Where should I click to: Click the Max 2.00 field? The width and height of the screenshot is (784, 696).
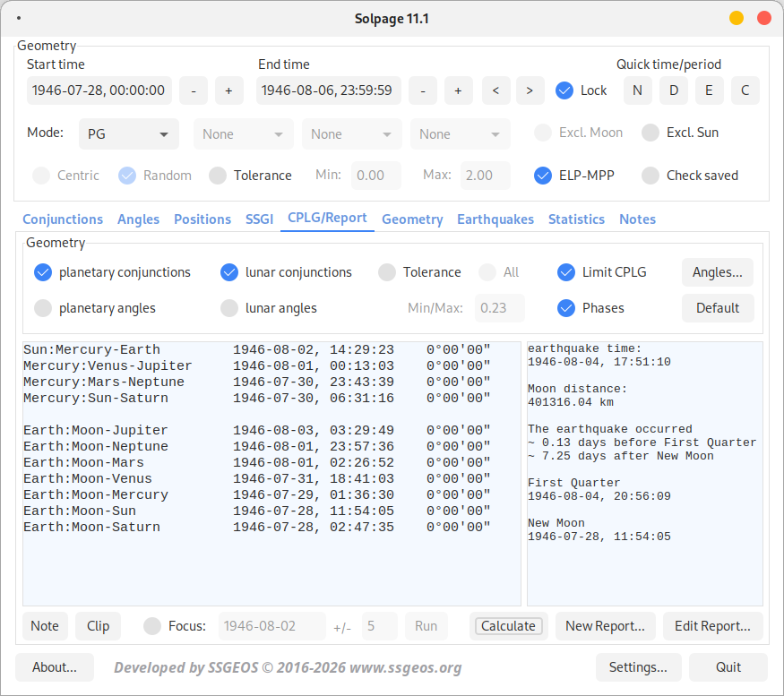coord(485,176)
